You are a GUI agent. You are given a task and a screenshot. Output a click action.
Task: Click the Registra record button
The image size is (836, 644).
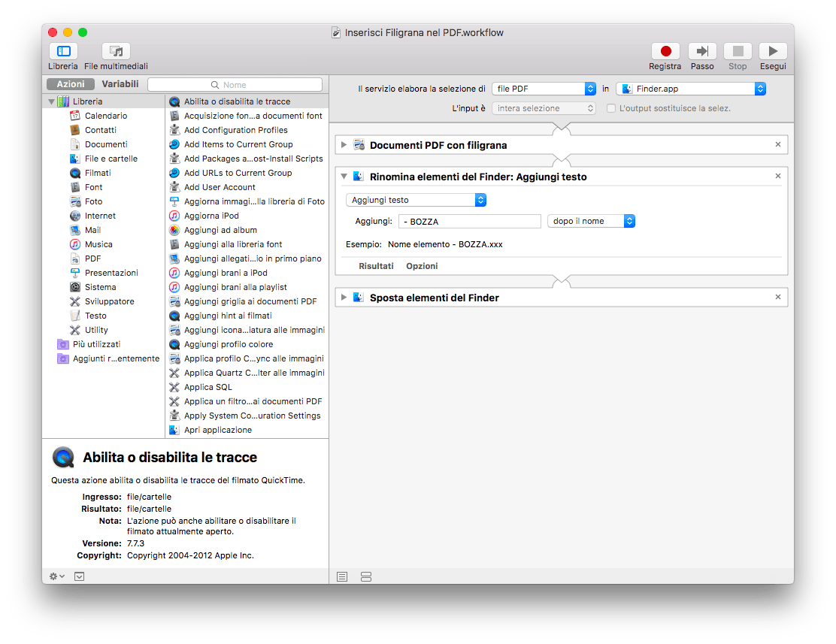(x=665, y=51)
